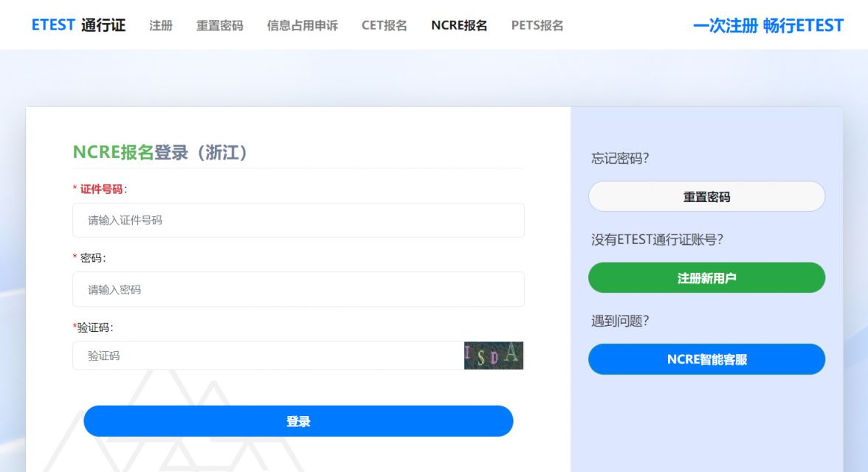Open 信息占用申诉 page
868x472 pixels.
pos(303,26)
